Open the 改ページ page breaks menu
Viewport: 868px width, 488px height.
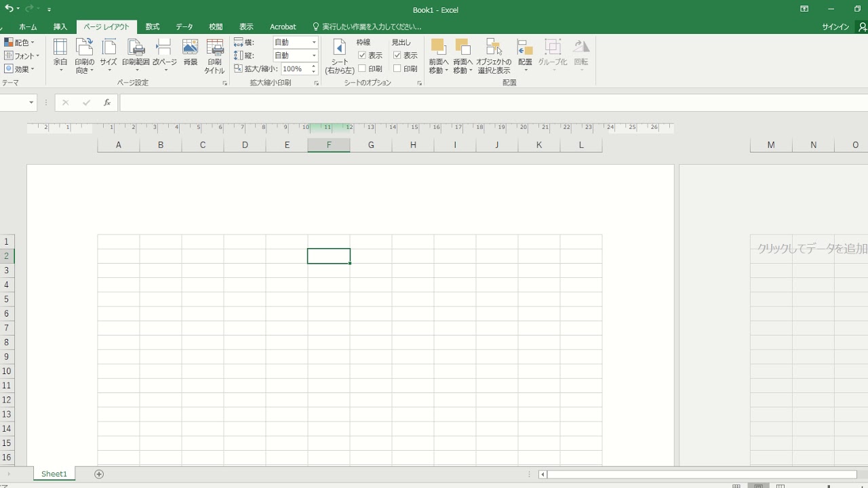(164, 56)
